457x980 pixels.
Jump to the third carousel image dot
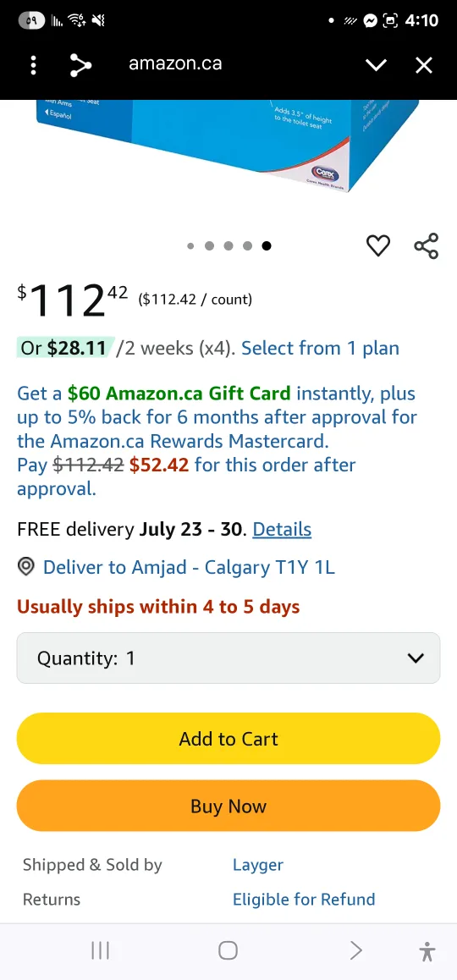tap(228, 245)
